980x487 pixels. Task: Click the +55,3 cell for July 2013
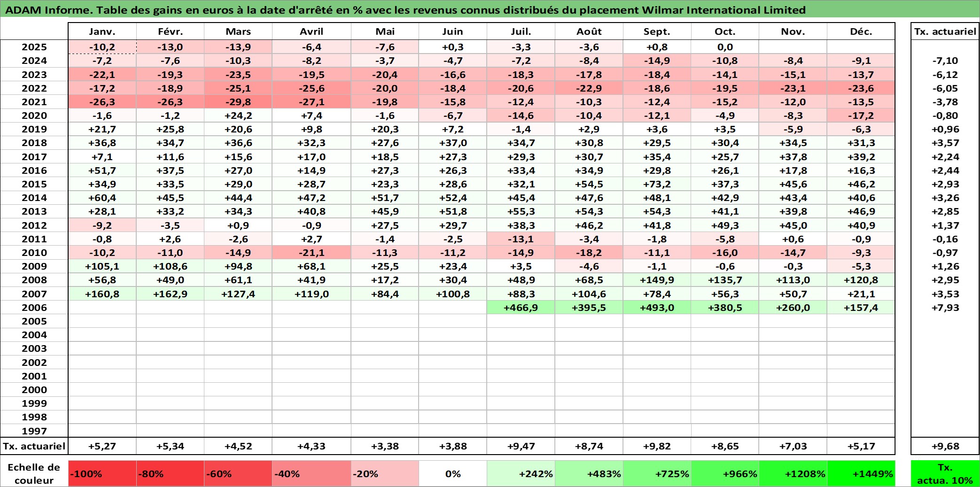click(521, 211)
